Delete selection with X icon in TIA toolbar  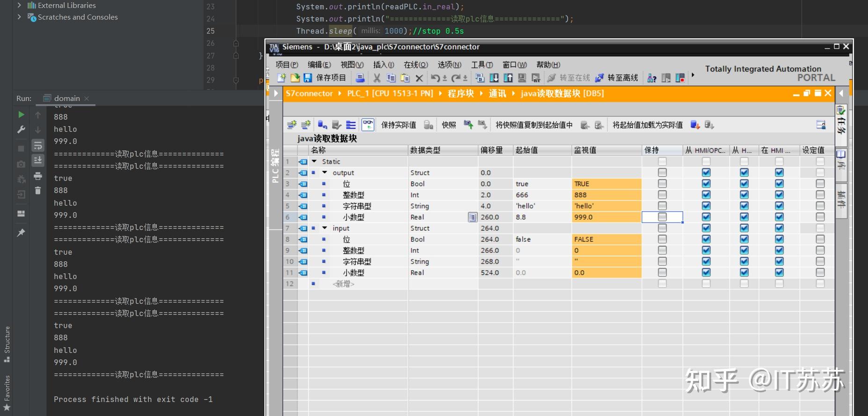(x=419, y=78)
